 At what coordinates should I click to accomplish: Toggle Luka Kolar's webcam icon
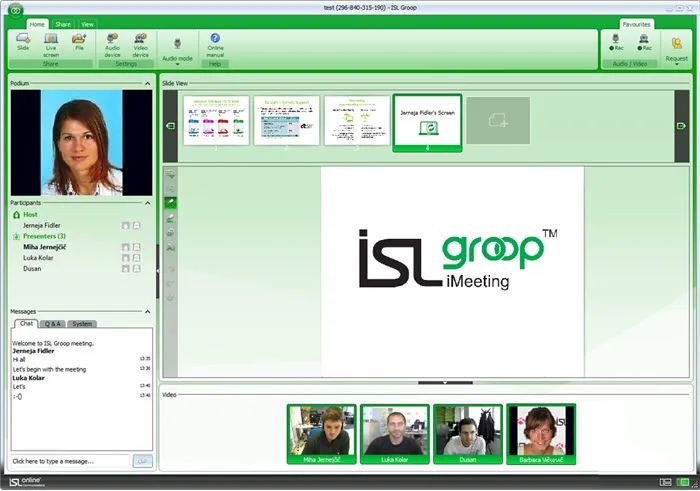tap(137, 258)
